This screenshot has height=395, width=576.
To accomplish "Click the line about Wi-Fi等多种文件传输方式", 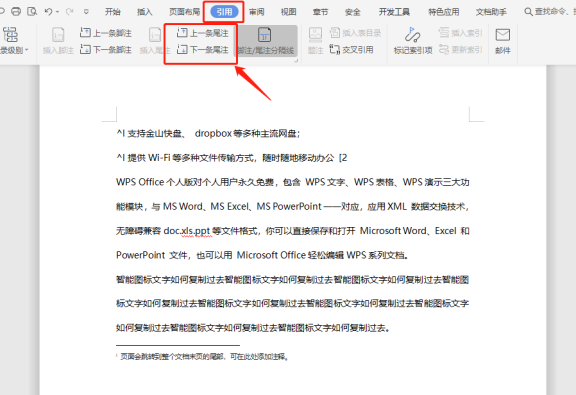I will click(x=231, y=158).
